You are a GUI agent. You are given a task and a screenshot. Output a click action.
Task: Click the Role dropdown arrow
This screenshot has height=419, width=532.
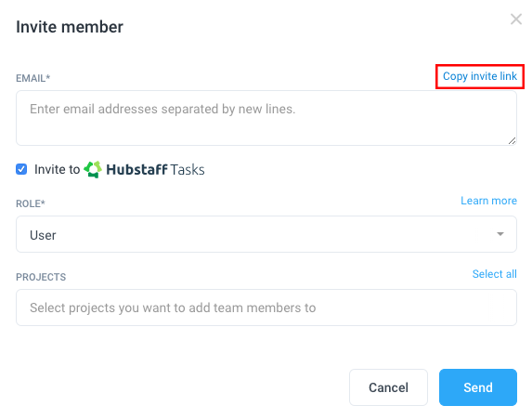tap(500, 234)
